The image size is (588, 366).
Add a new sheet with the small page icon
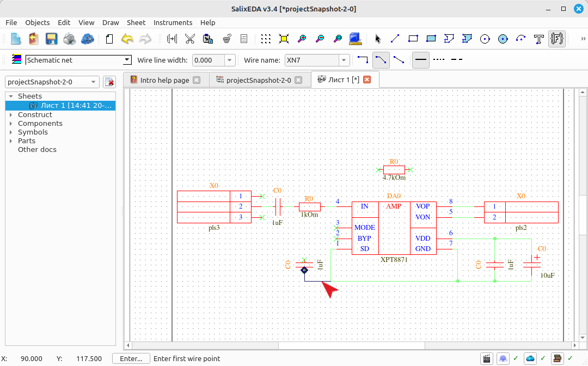pyautogui.click(x=109, y=39)
